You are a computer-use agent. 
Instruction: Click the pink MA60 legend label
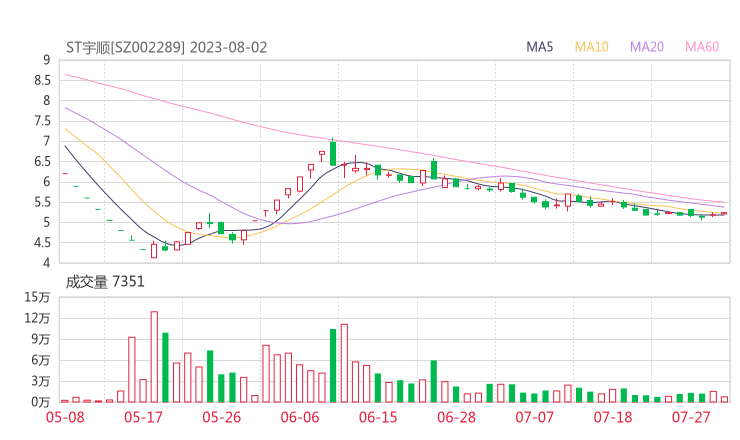coord(703,47)
